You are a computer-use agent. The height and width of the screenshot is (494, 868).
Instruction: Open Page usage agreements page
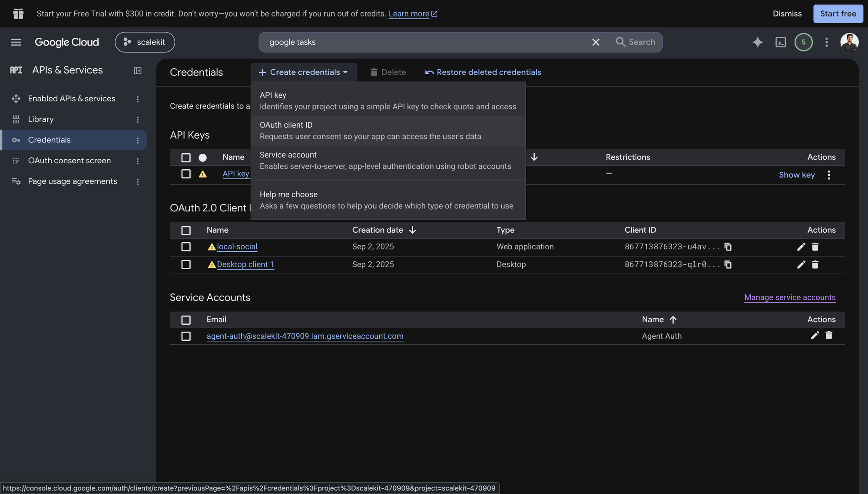[73, 181]
